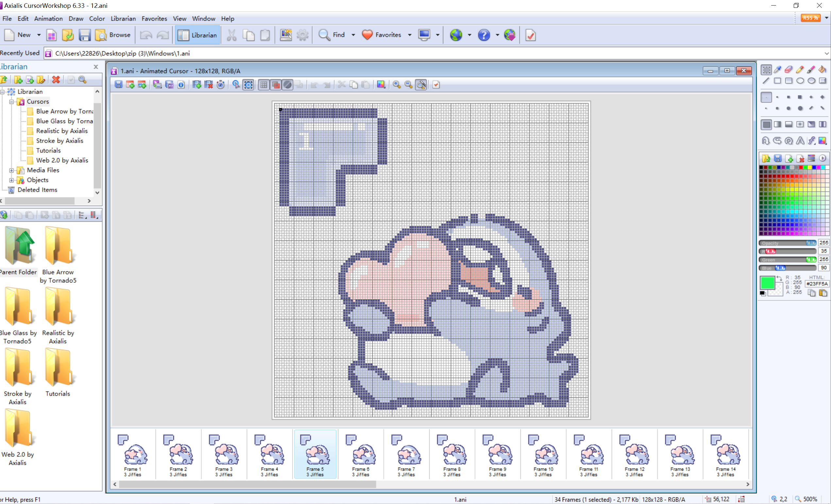Screen dimensions: 831x504
Task: Open the monitor icon dropdown arrow
Action: [437, 35]
